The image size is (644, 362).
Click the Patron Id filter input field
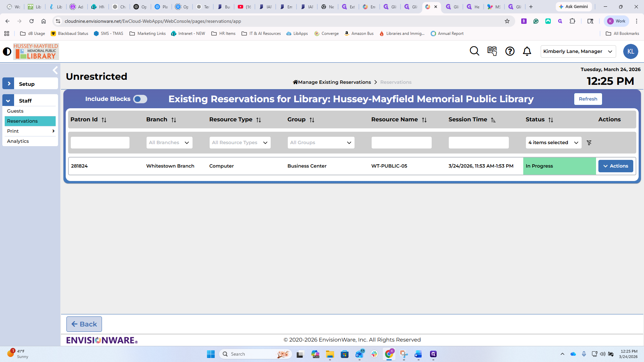[x=100, y=143]
